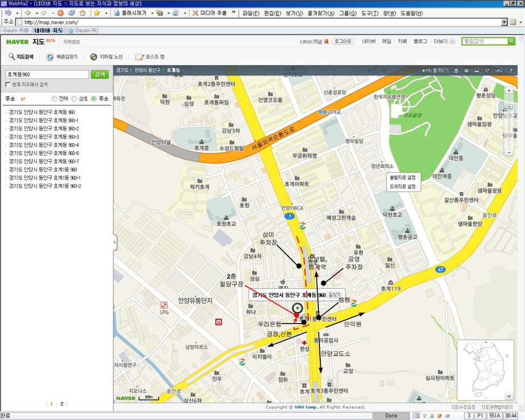
Task: Click the http://map.naver.com/ address field
Action: tap(259, 22)
